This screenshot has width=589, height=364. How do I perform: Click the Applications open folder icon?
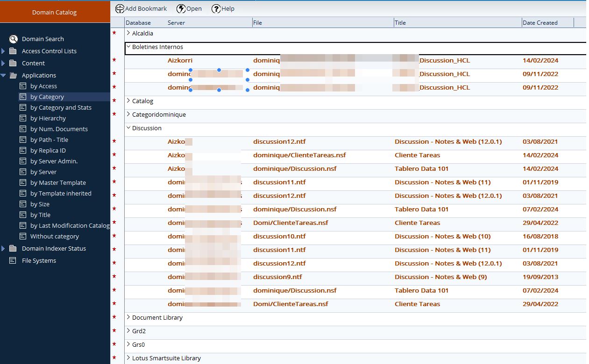(x=13, y=75)
